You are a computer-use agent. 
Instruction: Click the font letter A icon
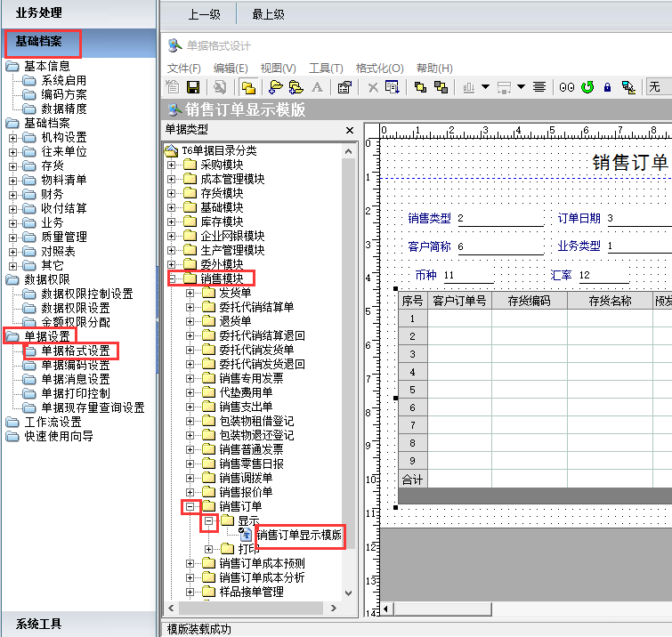[318, 87]
